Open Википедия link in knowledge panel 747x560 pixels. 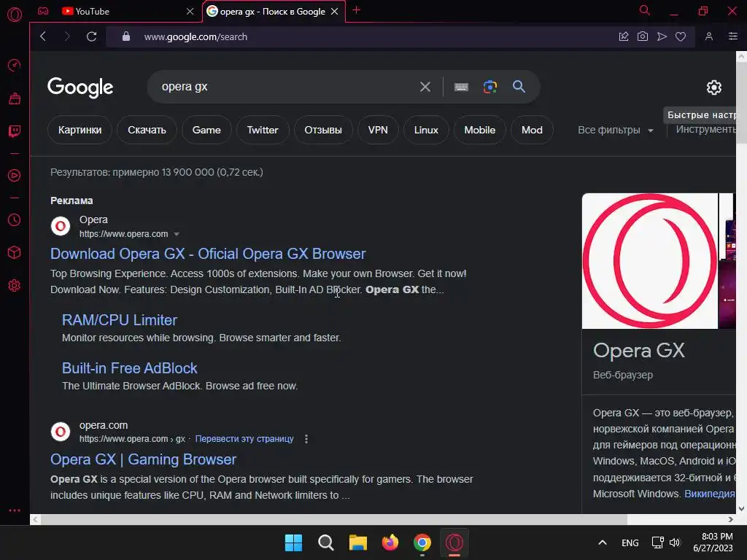[709, 494]
